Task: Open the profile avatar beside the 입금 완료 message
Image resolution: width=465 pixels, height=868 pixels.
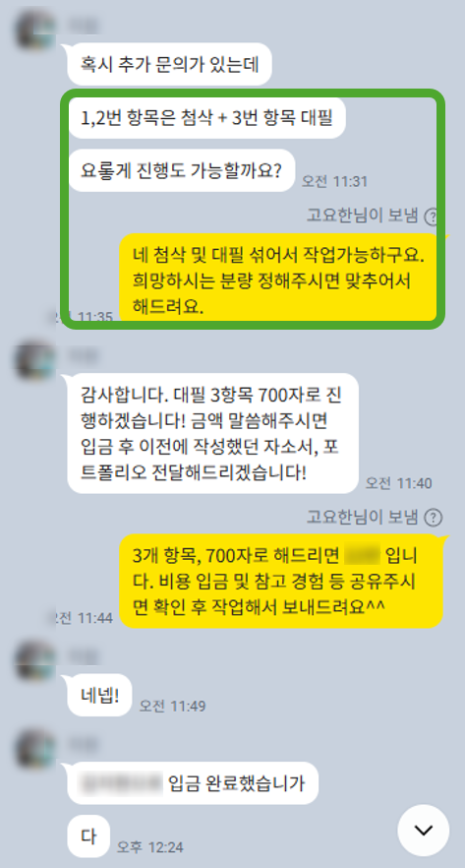Action: (x=36, y=749)
